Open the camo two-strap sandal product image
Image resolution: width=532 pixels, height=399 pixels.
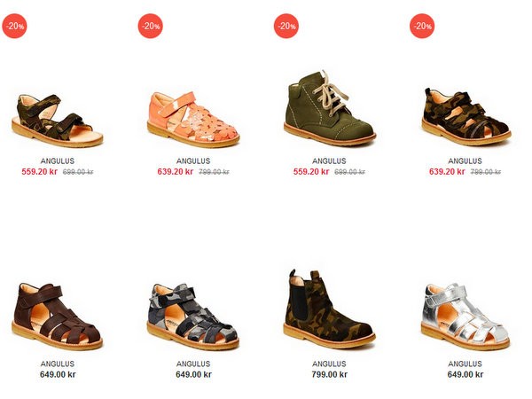coord(57,121)
